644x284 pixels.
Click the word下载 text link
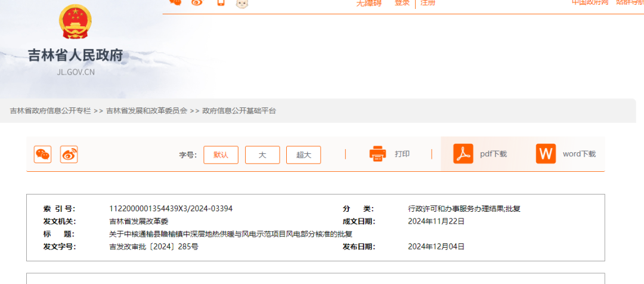tap(579, 154)
